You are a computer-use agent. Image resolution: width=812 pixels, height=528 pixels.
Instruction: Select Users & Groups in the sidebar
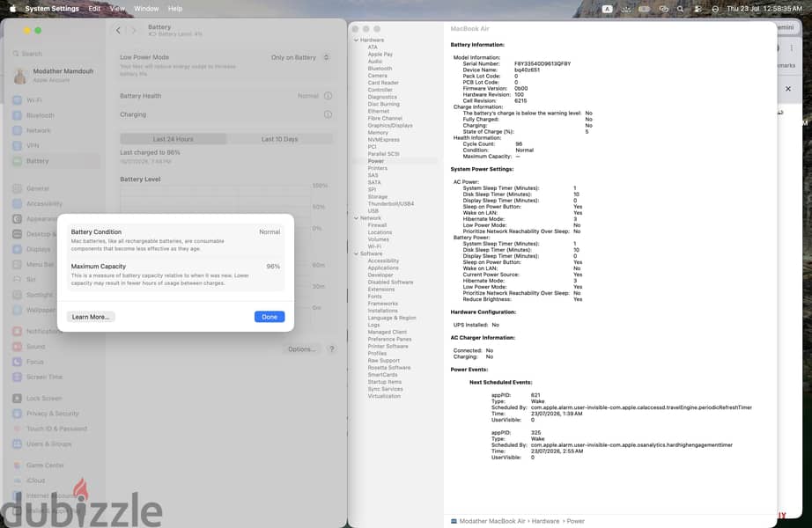point(55,444)
